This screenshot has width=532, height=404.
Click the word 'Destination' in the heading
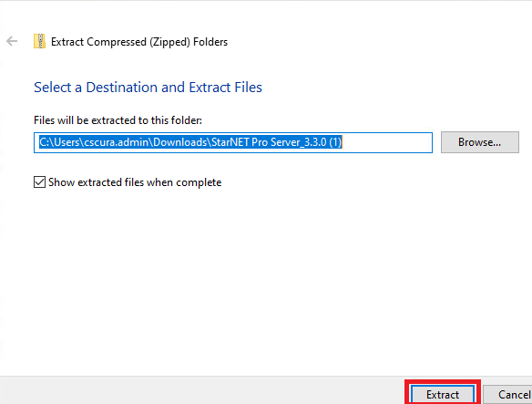(x=121, y=88)
